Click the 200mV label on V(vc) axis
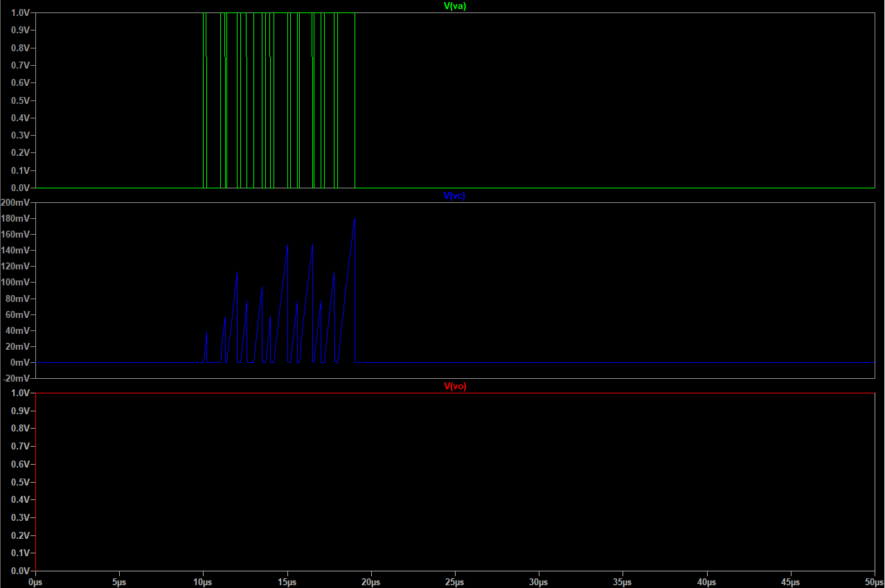Image resolution: width=885 pixels, height=588 pixels. pyautogui.click(x=17, y=202)
